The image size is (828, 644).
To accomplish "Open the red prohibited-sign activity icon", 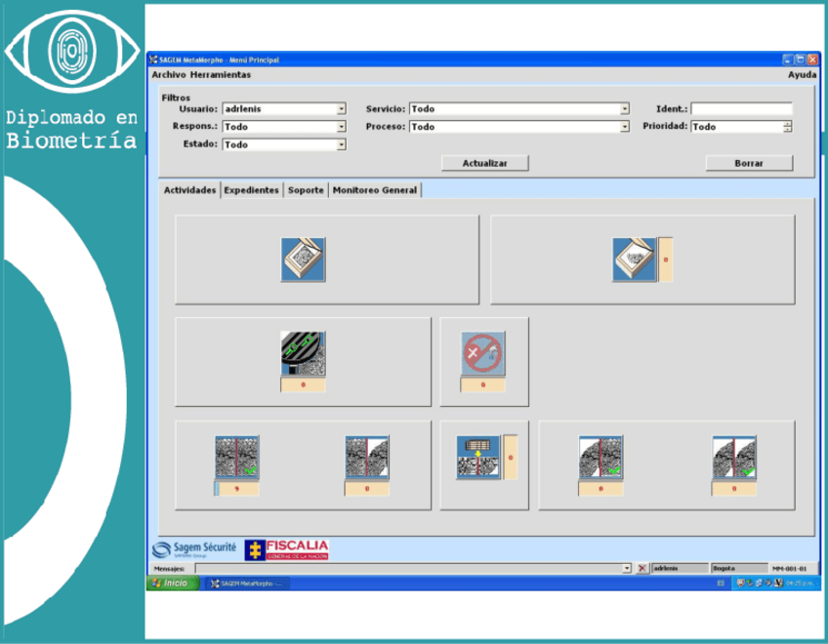I will tap(482, 353).
